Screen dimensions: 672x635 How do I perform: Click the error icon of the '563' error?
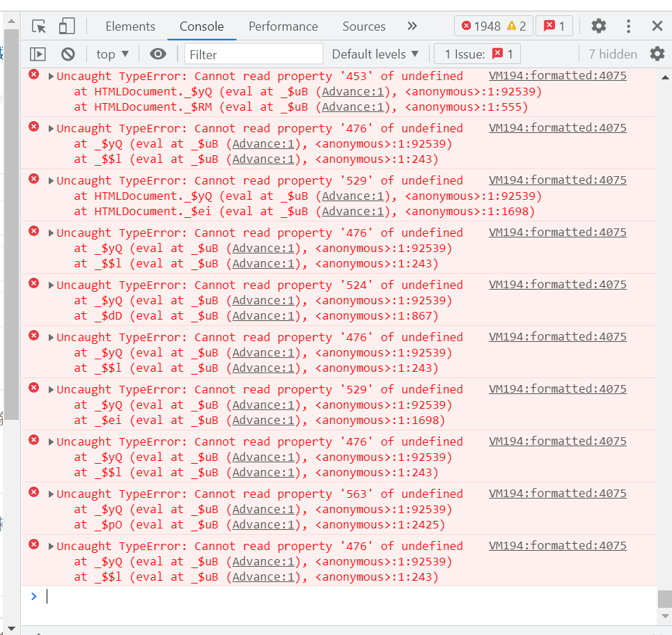[x=34, y=492]
